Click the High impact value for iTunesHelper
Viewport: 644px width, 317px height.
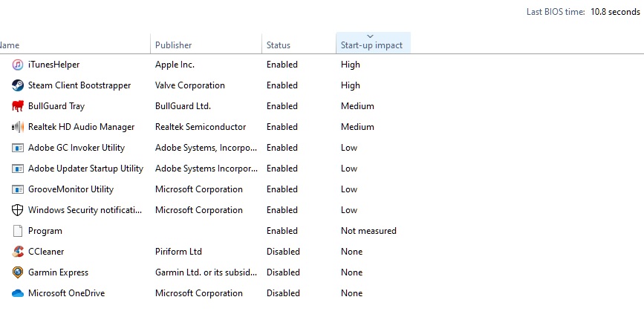pos(351,65)
